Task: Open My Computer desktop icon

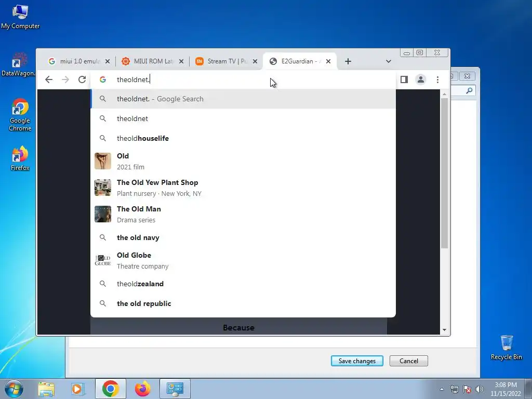Action: pos(20,16)
